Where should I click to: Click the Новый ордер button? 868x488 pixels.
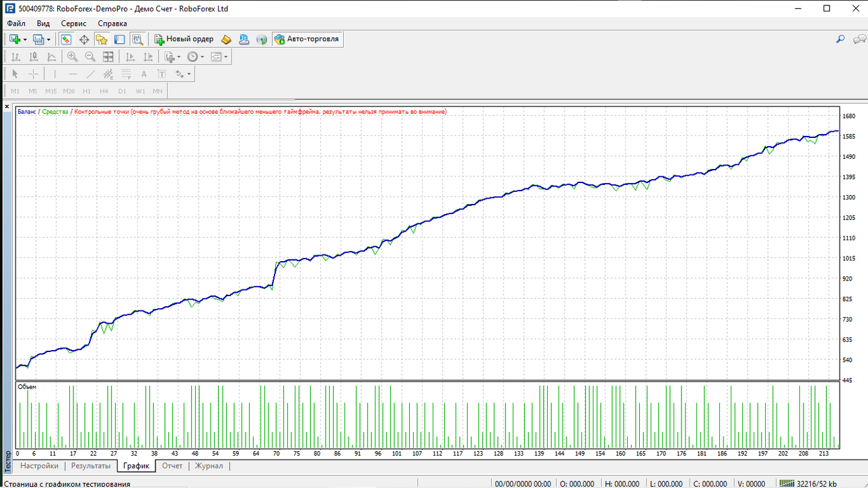click(184, 39)
